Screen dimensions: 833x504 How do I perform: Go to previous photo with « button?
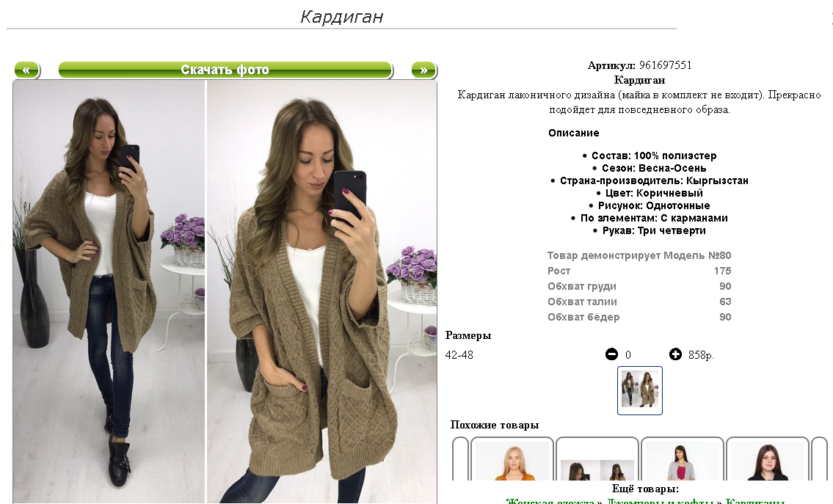coord(26,70)
